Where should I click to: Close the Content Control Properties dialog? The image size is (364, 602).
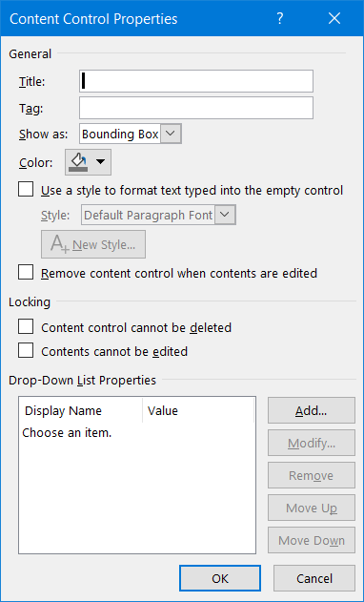pyautogui.click(x=334, y=18)
